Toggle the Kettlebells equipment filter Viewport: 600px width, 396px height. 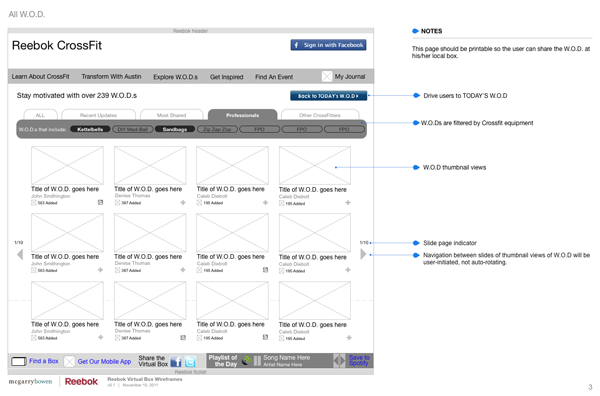point(90,129)
